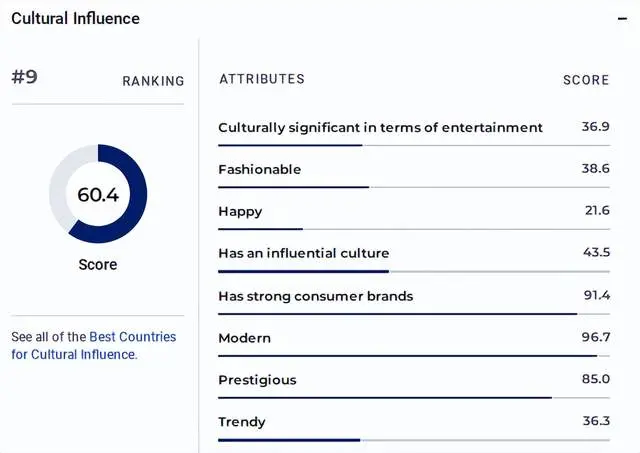This screenshot has height=453, width=640.
Task: Select the Has strong consumer brands attribute
Action: click(315, 296)
